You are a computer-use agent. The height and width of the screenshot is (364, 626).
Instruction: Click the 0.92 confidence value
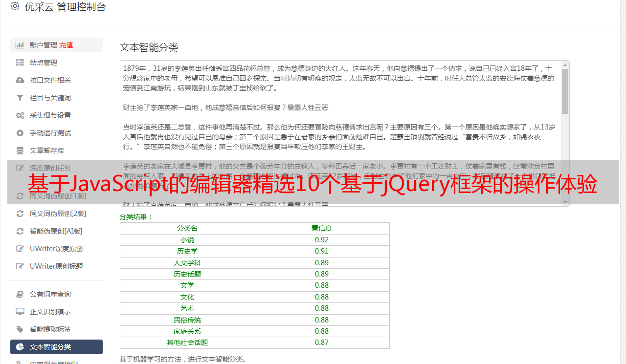(x=322, y=240)
